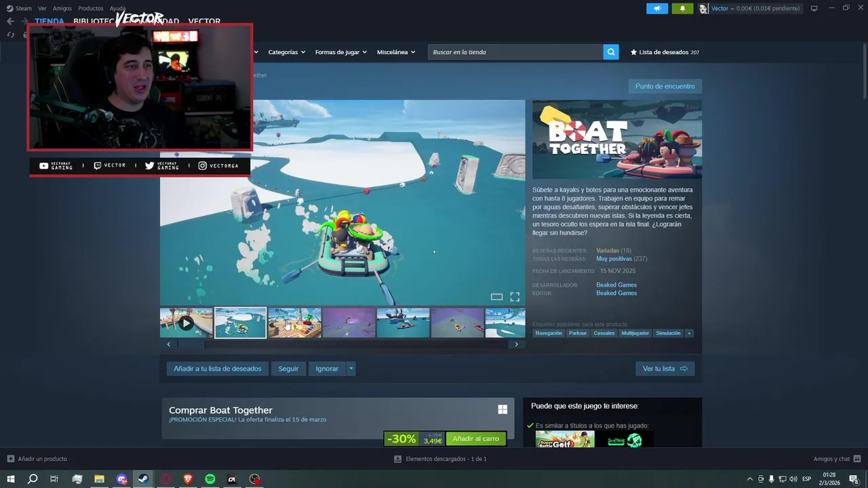Viewport: 868px width, 488px height.
Task: Open File Explorer from the taskbar
Action: coord(99,479)
